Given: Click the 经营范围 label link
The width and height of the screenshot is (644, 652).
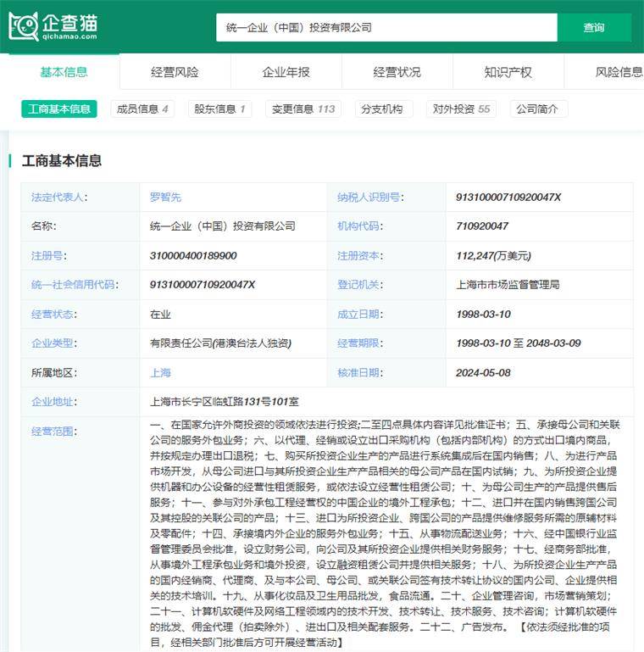Looking at the screenshot, I should point(52,432).
